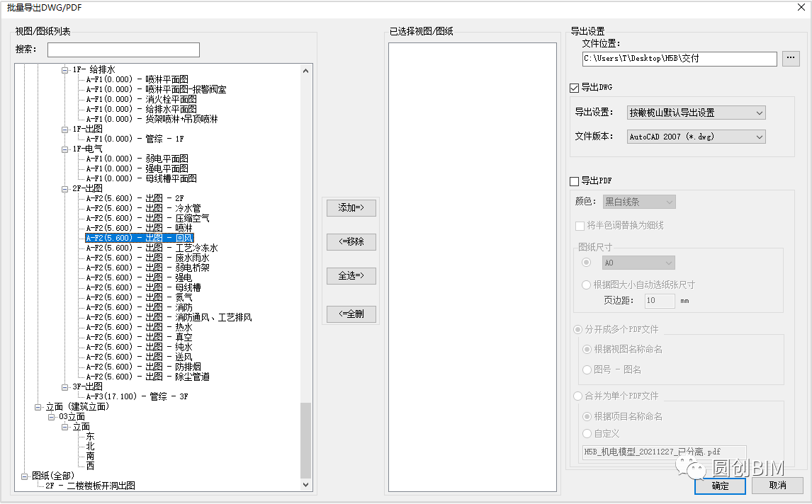
Task: Toggle the 导出DWG checkbox
Action: coord(574,88)
